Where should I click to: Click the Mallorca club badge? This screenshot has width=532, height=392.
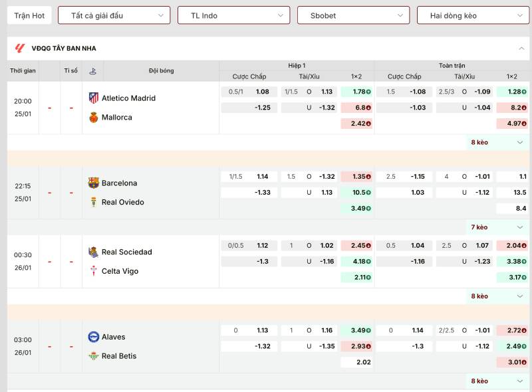(93, 118)
